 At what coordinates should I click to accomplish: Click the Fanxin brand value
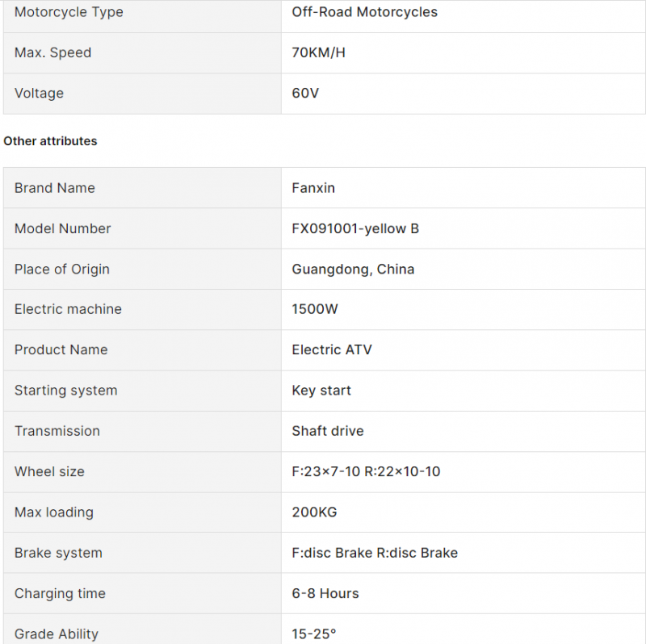coord(313,188)
